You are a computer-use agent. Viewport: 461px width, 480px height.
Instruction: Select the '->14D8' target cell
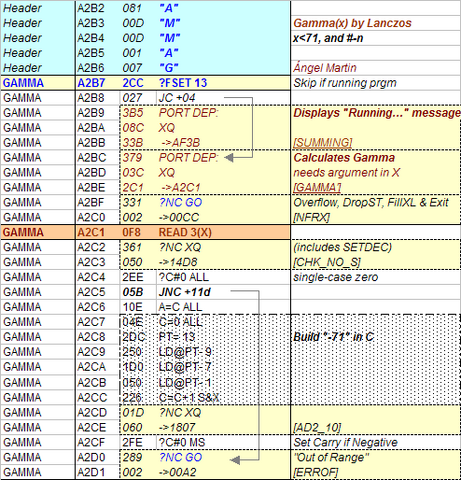(x=178, y=262)
